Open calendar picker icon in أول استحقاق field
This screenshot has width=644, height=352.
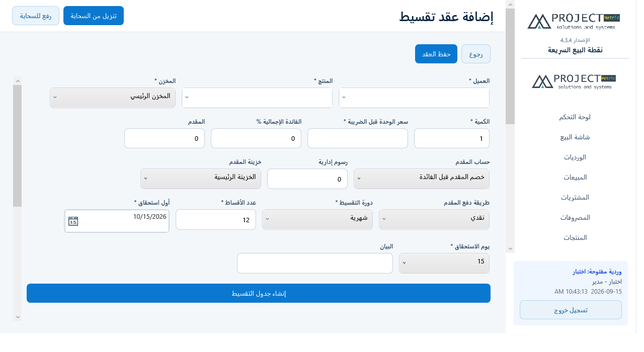[73, 221]
